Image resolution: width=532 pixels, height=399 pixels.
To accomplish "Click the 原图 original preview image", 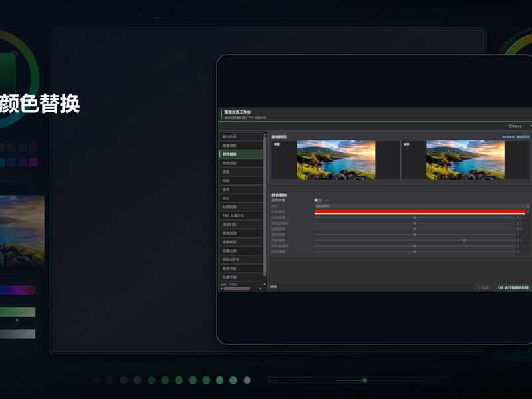I will tap(336, 160).
